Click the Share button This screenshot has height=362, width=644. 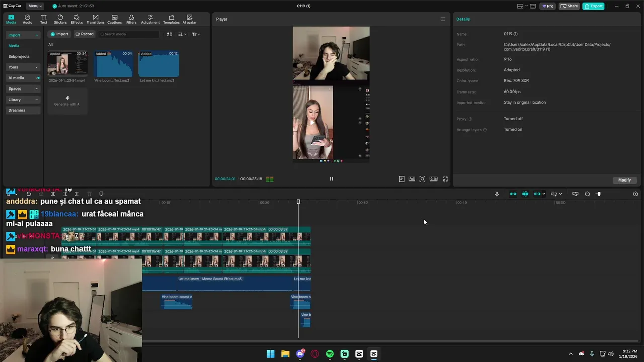point(570,6)
